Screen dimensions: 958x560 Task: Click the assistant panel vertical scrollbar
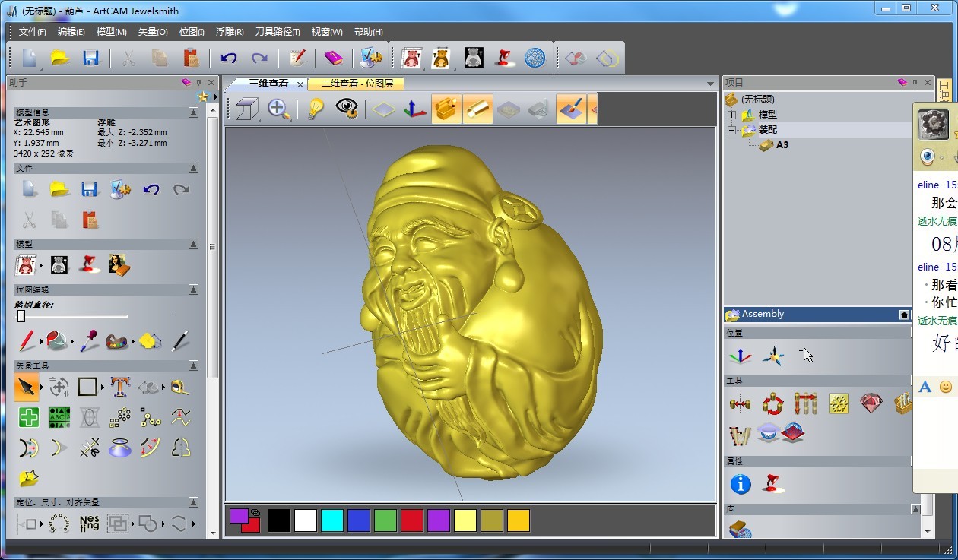212,246
